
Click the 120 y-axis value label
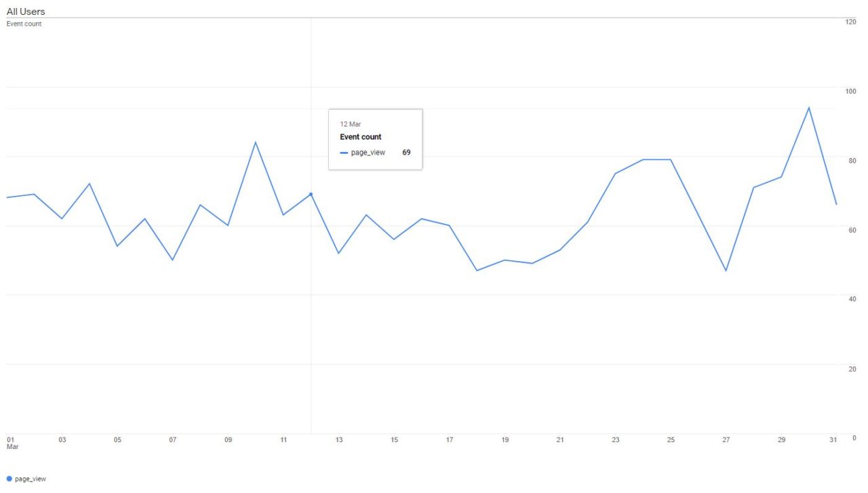click(850, 22)
